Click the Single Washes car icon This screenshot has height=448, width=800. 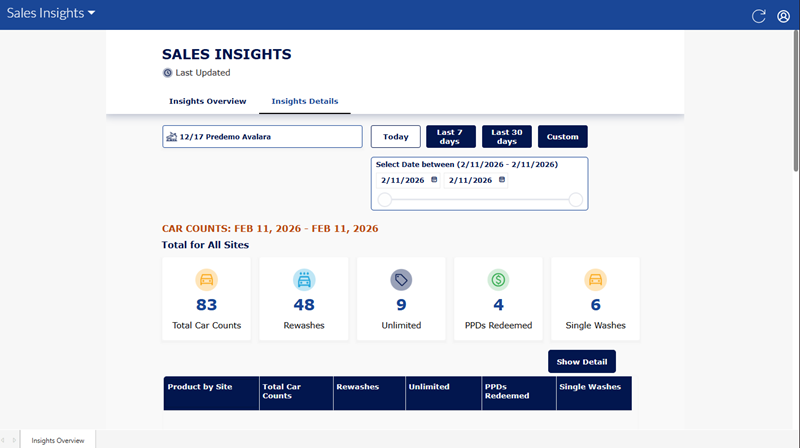tap(596, 280)
